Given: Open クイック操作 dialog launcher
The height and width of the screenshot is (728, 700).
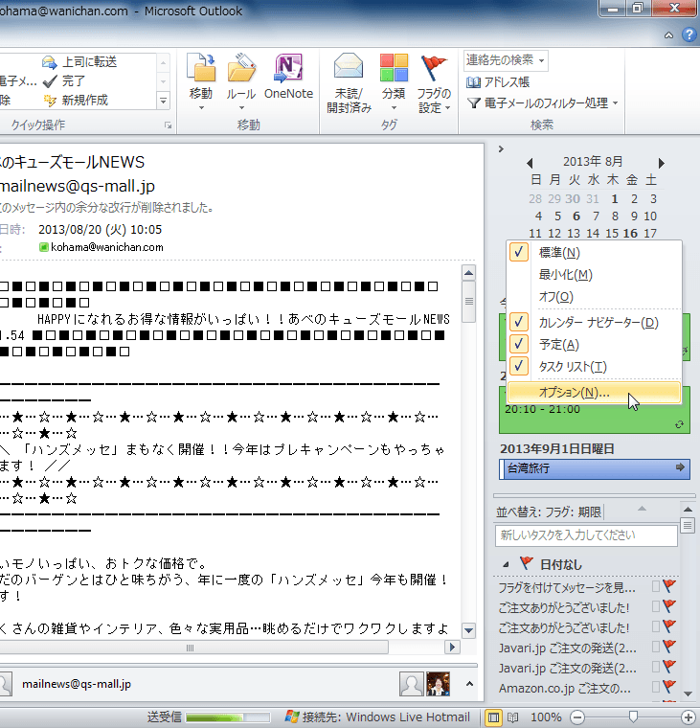Looking at the screenshot, I should coord(168,125).
